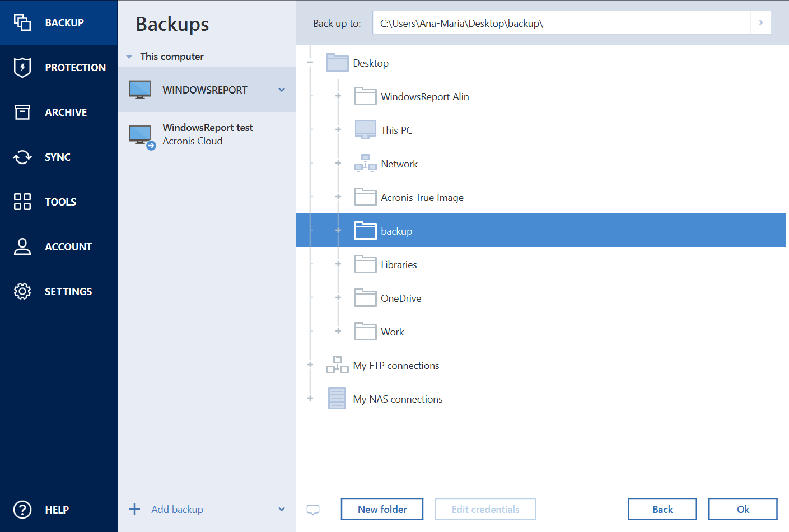The height and width of the screenshot is (532, 789).
Task: Open Settings via the gear icon
Action: 22,291
